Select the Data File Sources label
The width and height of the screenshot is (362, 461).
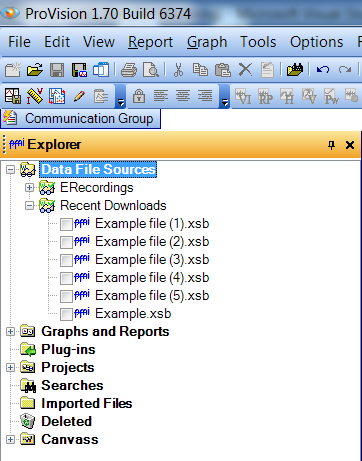pyautogui.click(x=98, y=170)
